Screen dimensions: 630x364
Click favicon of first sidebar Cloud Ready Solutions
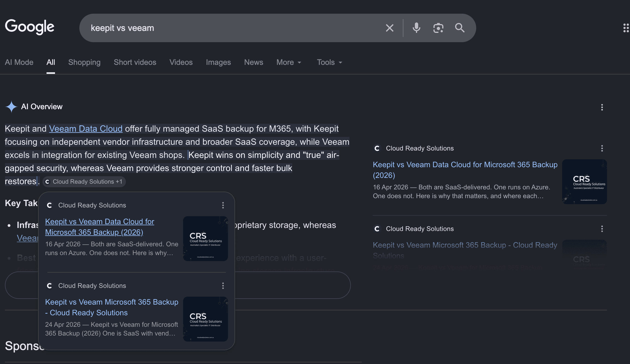tap(377, 148)
